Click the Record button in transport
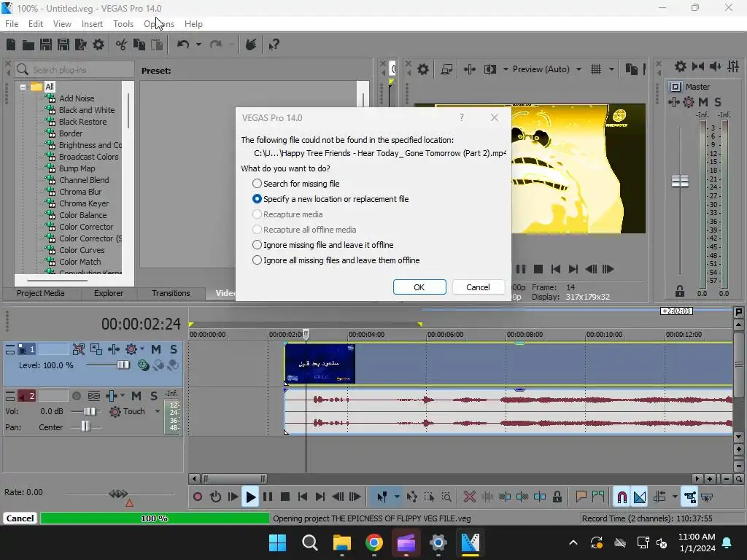This screenshot has width=747, height=560. [x=197, y=497]
